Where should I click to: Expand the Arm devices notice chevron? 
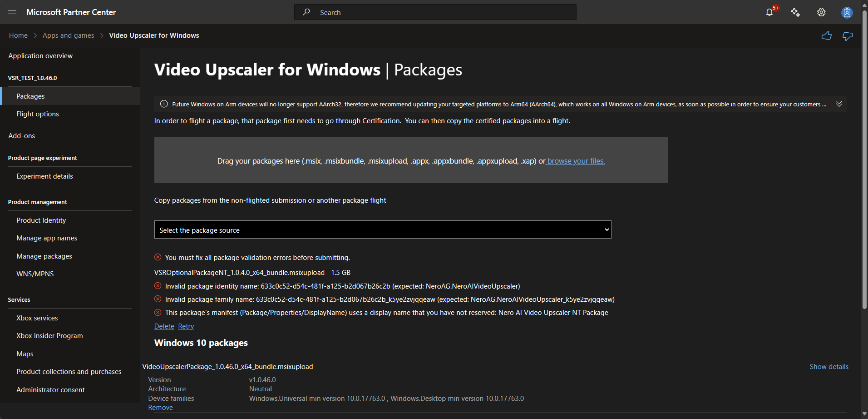pyautogui.click(x=839, y=104)
